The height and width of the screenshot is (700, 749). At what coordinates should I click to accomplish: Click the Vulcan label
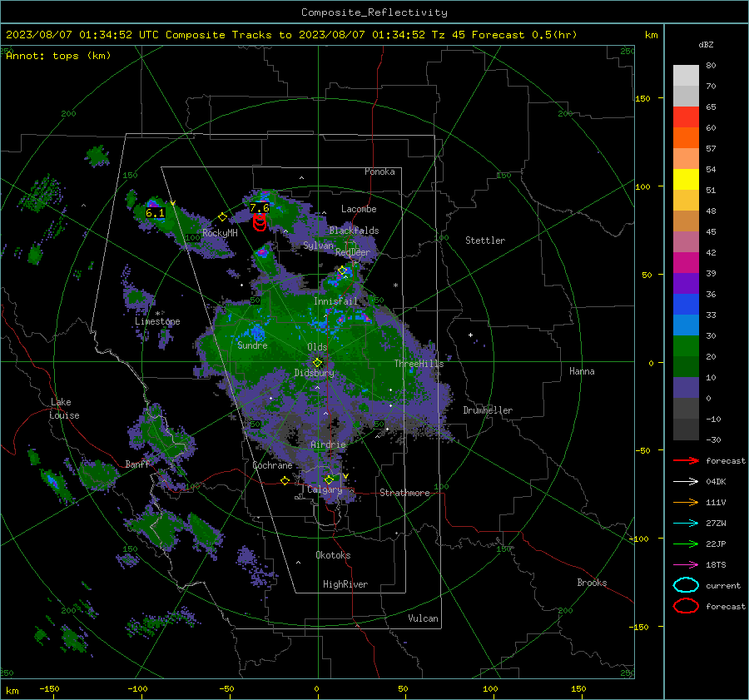pos(424,618)
